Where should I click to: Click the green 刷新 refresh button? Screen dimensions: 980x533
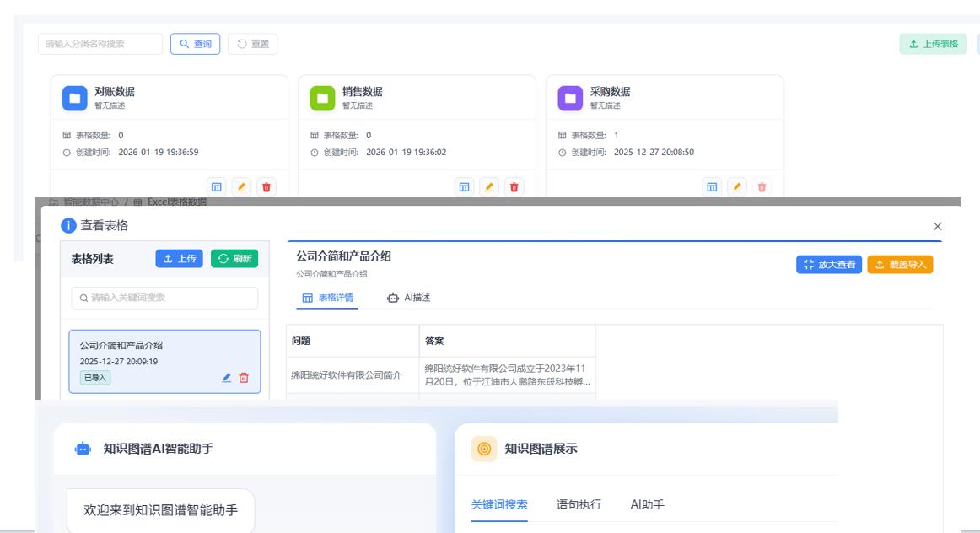234,259
